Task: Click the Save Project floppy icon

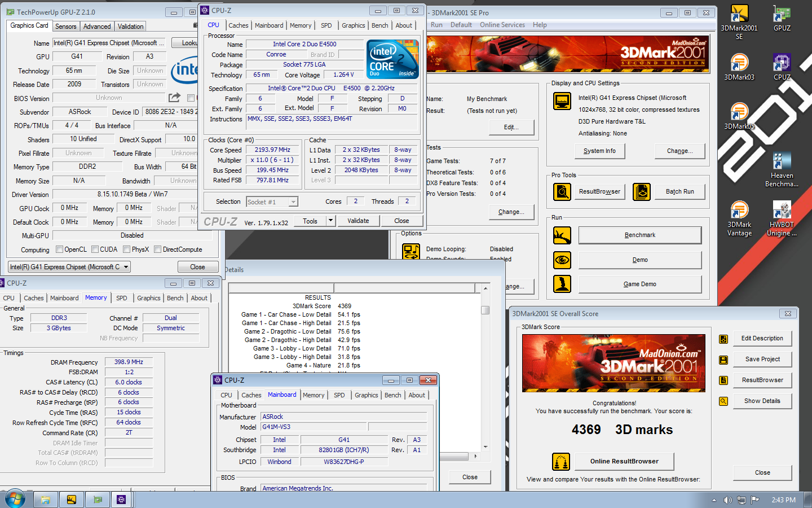Action: pos(723,360)
